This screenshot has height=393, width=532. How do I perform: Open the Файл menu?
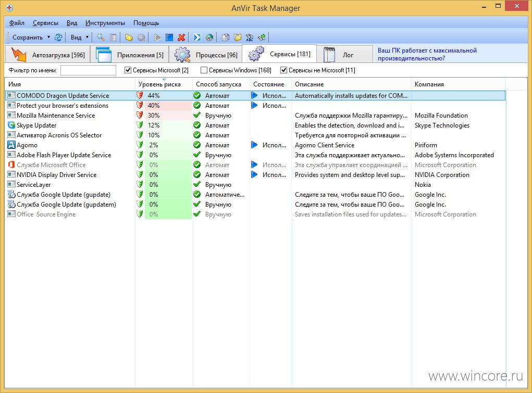point(17,23)
